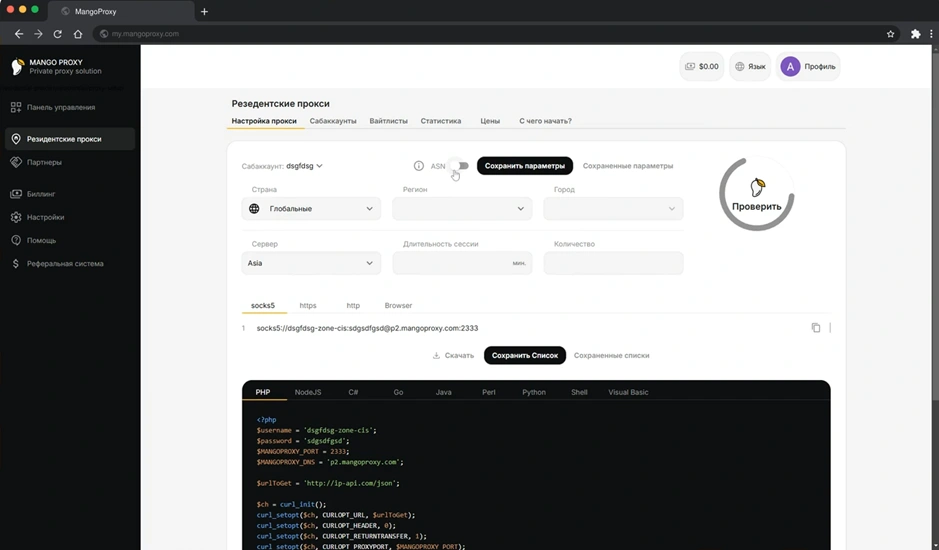The image size is (939, 550).
Task: Click Сохранить Список button
Action: (x=525, y=355)
